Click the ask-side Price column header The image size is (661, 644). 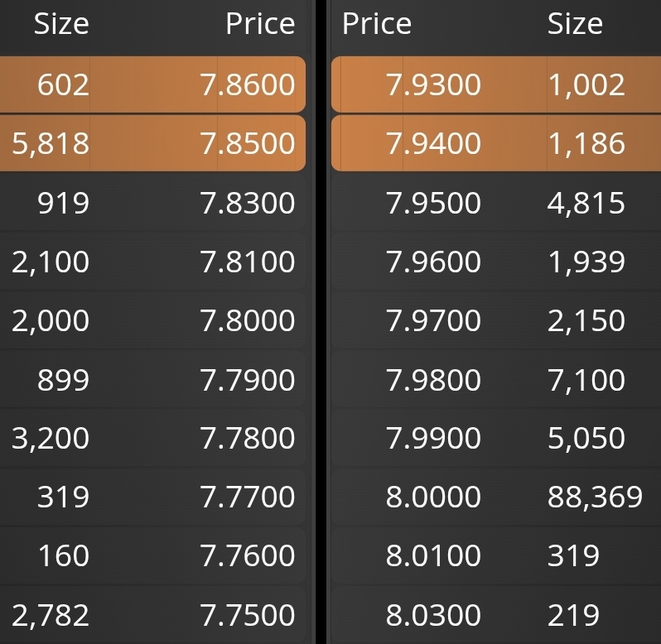pyautogui.click(x=376, y=24)
